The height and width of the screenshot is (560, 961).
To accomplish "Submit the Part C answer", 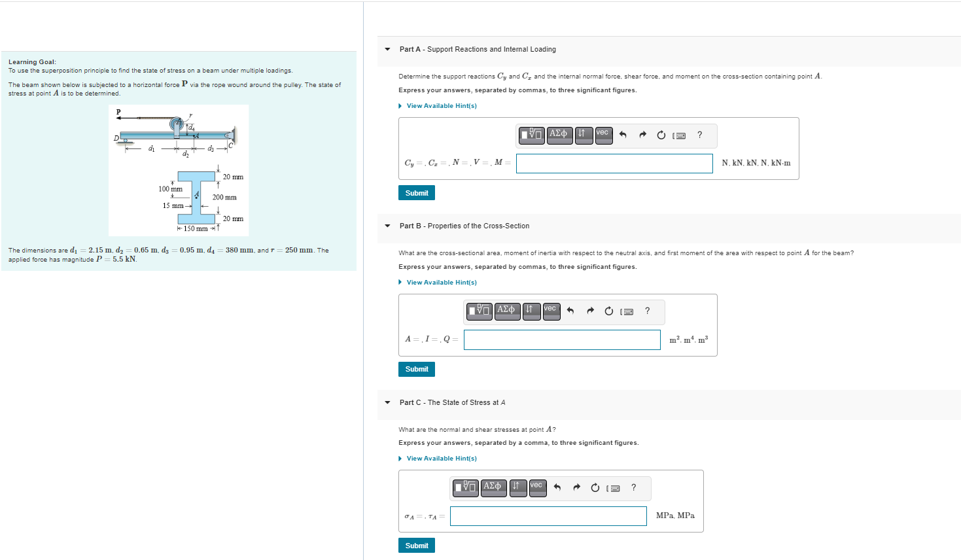I will pyautogui.click(x=416, y=545).
